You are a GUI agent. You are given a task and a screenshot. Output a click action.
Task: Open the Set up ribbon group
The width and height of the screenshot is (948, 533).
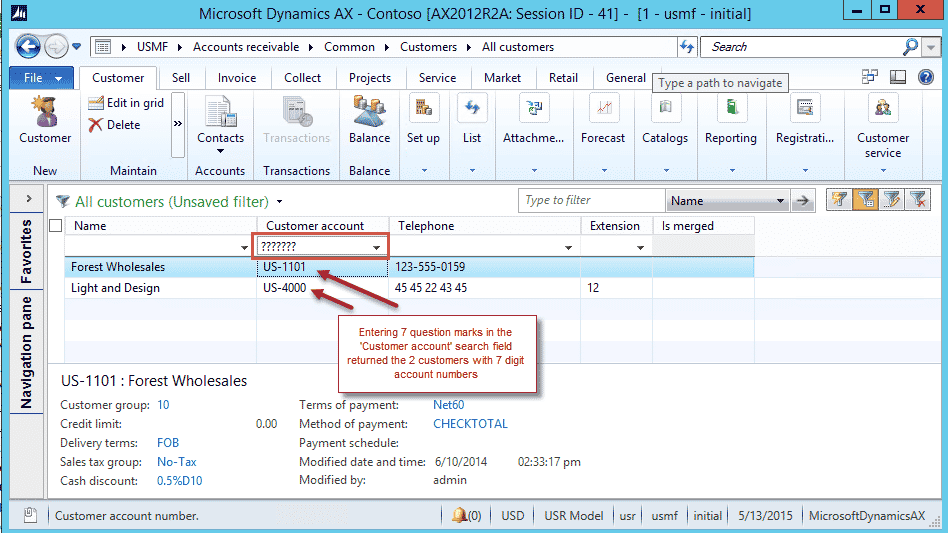click(x=423, y=133)
